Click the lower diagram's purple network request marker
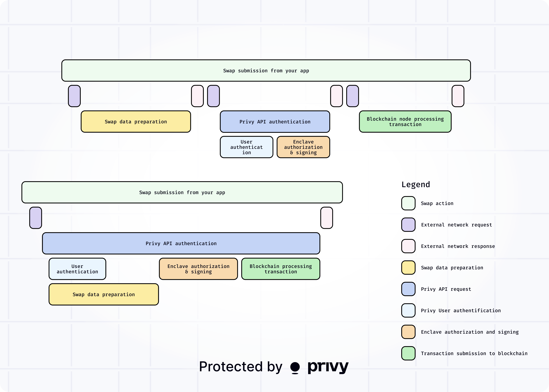Screen dimensions: 549x392 tap(35, 218)
